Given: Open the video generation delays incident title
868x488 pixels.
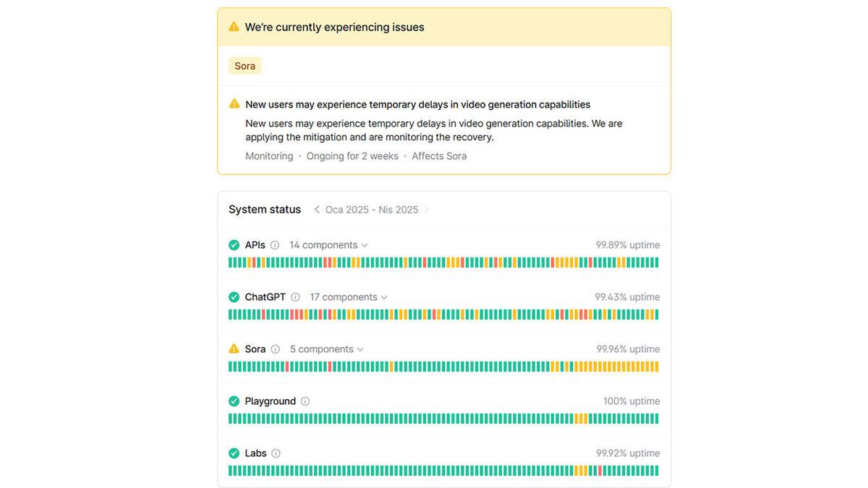Looking at the screenshot, I should 417,104.
